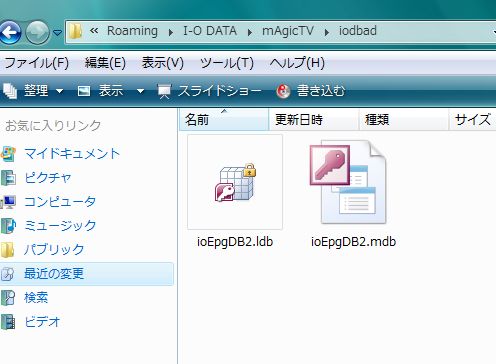This screenshot has width=496, height=364.
Task: Sort by 名前 column header
Action: point(224,119)
